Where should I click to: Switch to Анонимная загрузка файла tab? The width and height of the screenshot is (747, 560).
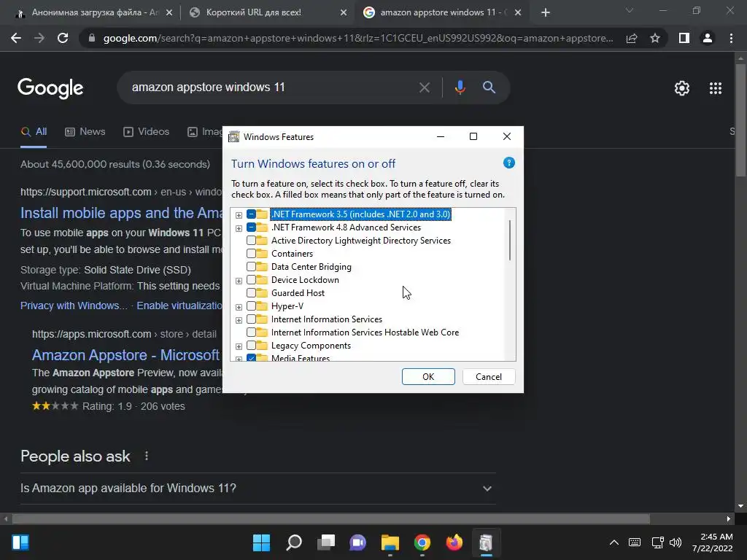coord(94,12)
